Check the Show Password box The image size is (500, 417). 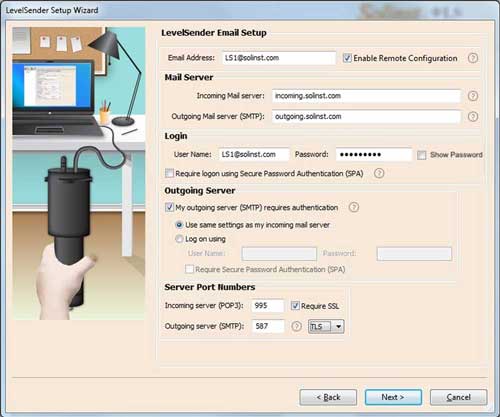click(422, 155)
